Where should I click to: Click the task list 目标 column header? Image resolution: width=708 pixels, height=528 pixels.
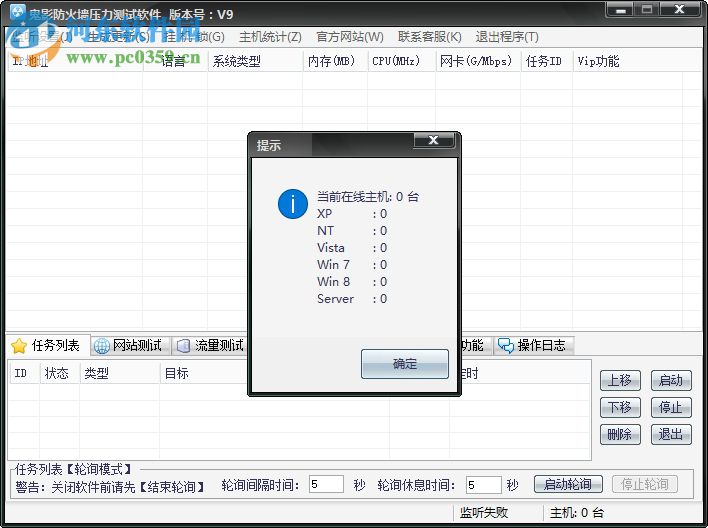tap(203, 373)
